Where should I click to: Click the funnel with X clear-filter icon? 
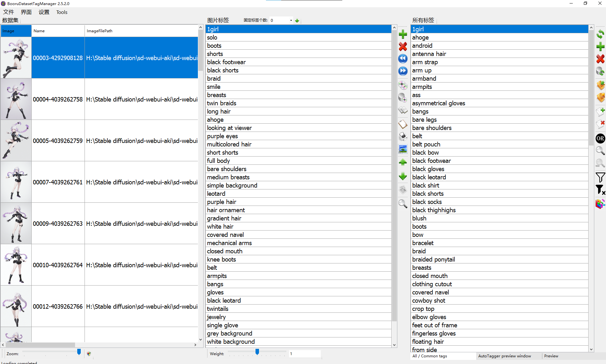coord(600,190)
